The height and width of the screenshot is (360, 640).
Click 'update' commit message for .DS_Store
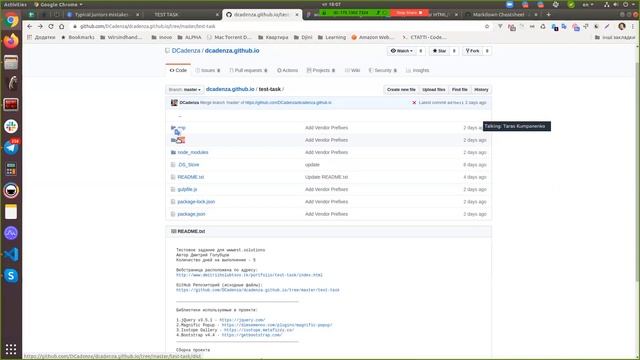pos(312,165)
